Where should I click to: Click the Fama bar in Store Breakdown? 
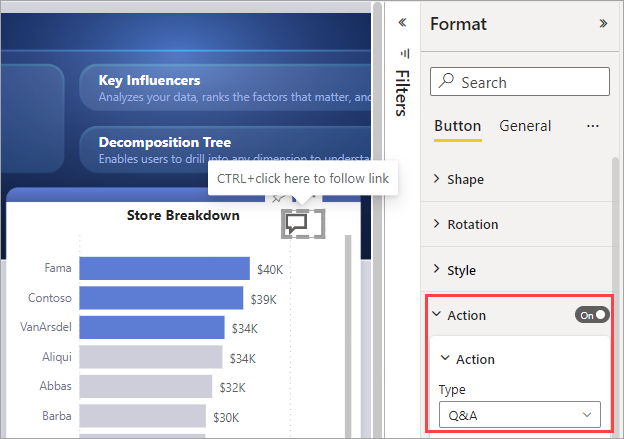click(x=164, y=268)
